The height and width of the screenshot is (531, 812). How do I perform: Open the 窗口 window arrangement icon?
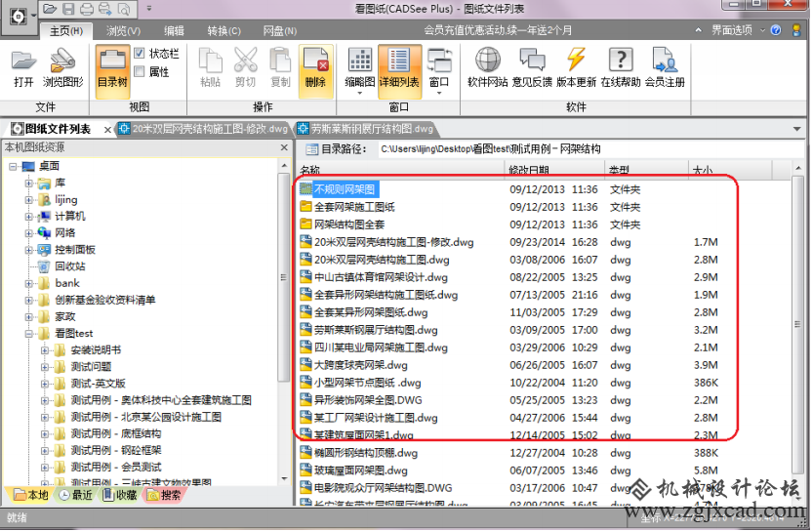pos(439,71)
